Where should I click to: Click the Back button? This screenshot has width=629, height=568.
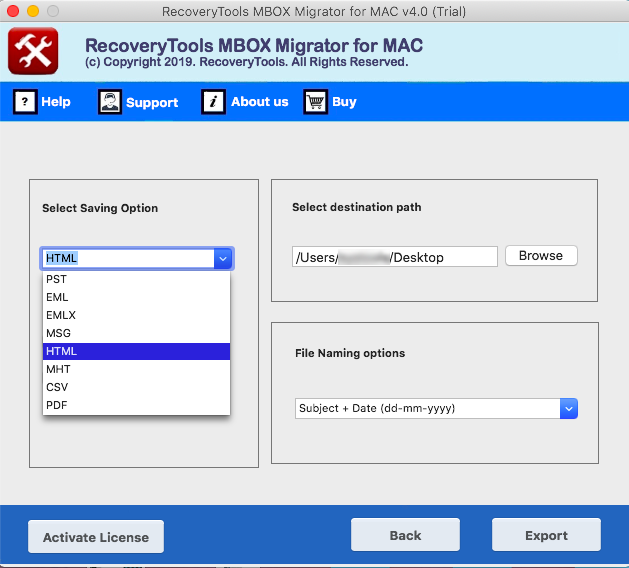coord(405,535)
